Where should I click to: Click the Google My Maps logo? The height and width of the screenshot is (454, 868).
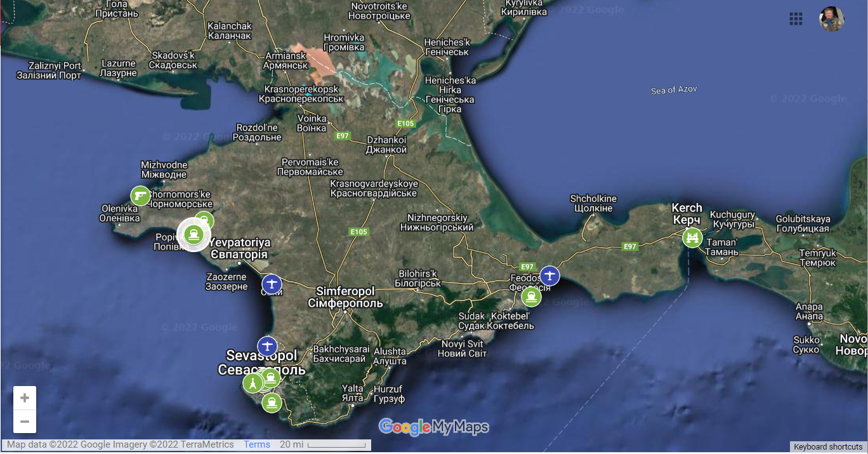[433, 427]
